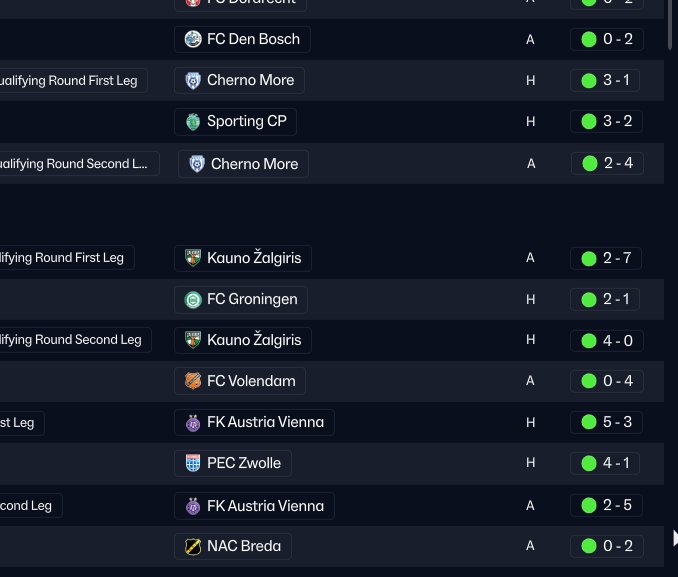Click the 'Qualifying Round Second L...' competition tag
The height and width of the screenshot is (577, 678).
(79, 164)
